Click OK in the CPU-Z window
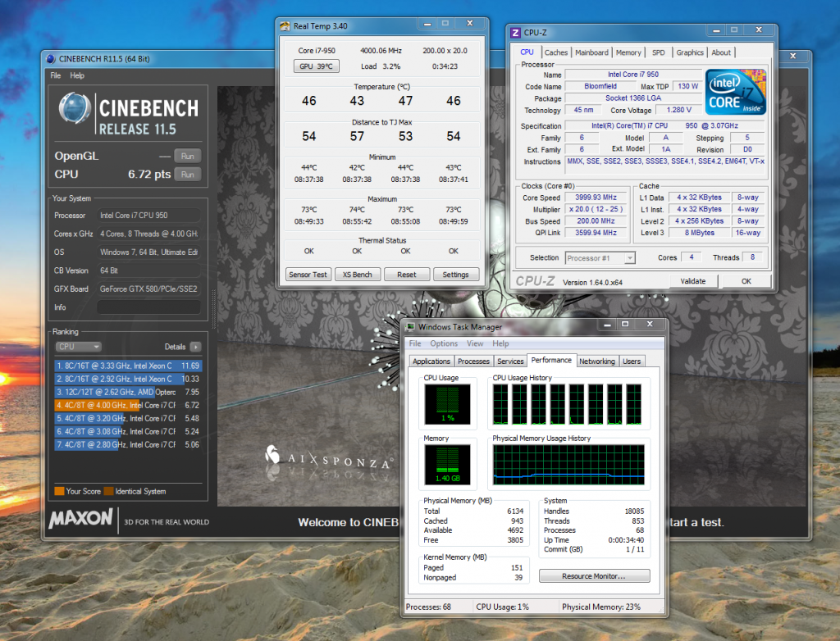Viewport: 840px width, 641px height. [746, 281]
